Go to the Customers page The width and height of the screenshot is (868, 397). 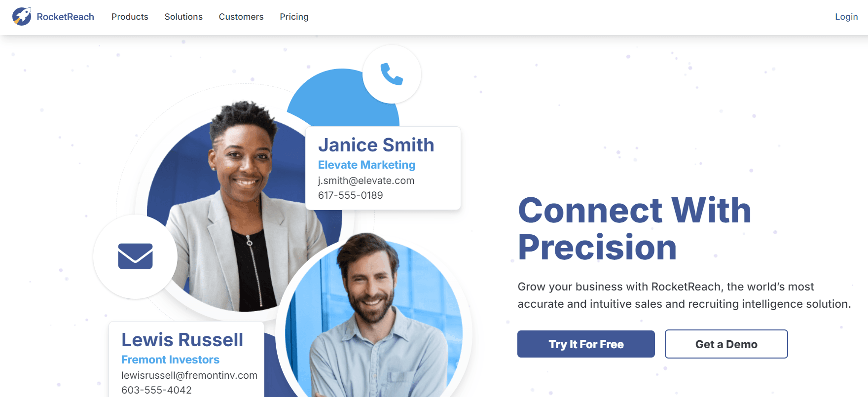(241, 17)
